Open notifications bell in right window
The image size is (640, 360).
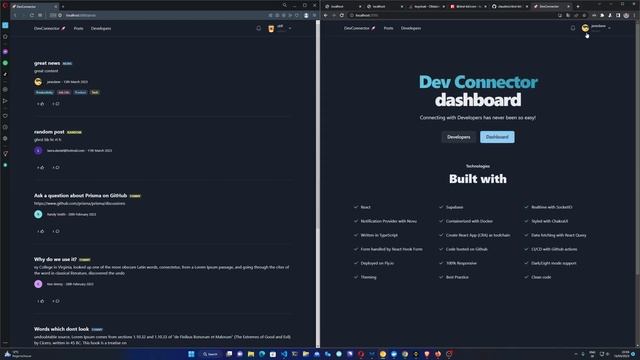click(x=573, y=28)
